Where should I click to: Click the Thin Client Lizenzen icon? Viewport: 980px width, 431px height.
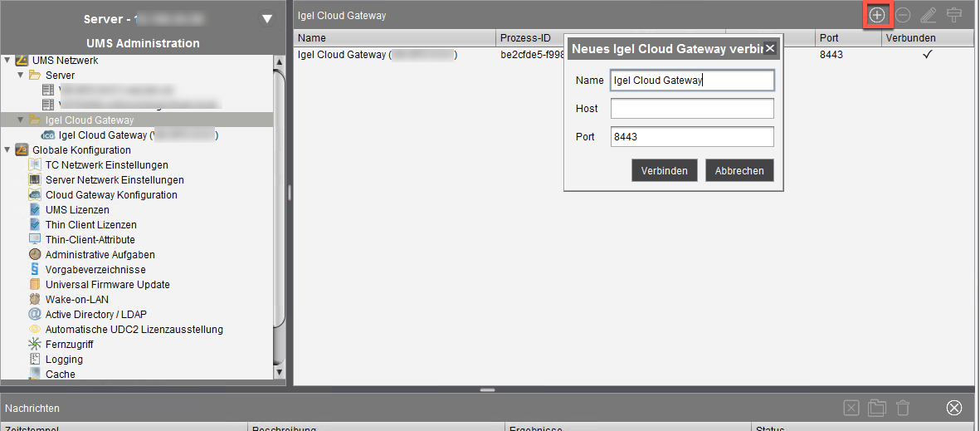[35, 224]
